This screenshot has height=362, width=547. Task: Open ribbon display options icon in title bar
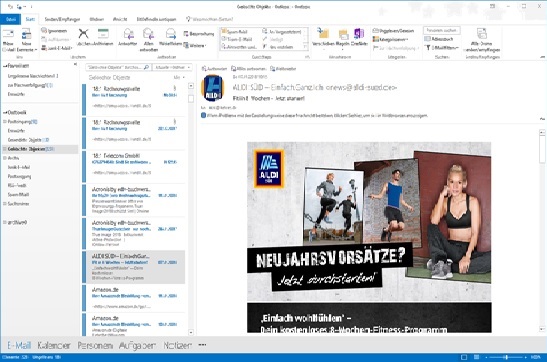[492, 6]
